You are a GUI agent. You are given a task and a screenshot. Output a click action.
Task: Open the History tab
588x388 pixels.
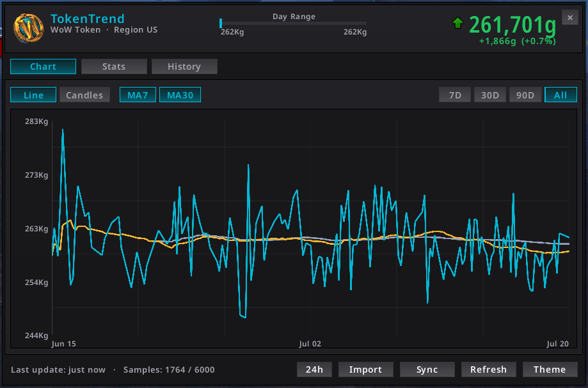(x=184, y=66)
